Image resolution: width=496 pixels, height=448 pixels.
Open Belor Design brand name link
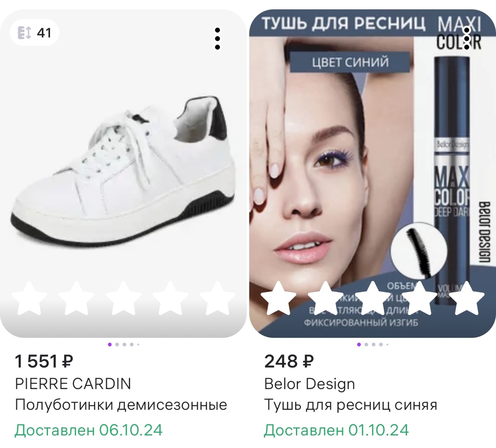[x=310, y=384]
